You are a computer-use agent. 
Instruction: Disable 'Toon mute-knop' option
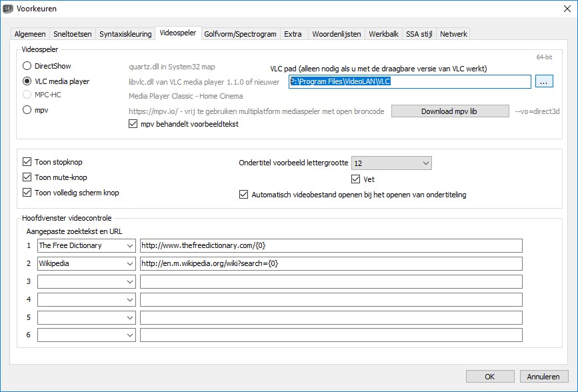[x=27, y=177]
